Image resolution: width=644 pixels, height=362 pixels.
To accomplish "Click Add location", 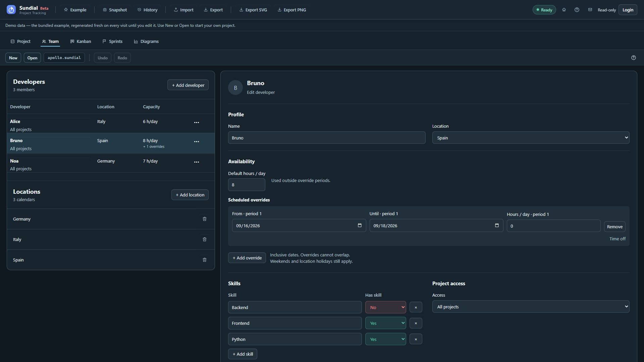I will 190,195.
